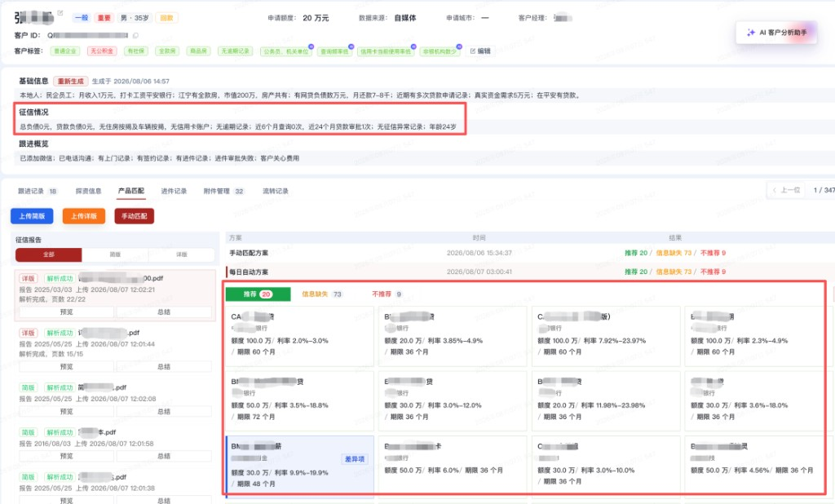Click the AI sparkle icon of 客户分析助手

pyautogui.click(x=751, y=33)
